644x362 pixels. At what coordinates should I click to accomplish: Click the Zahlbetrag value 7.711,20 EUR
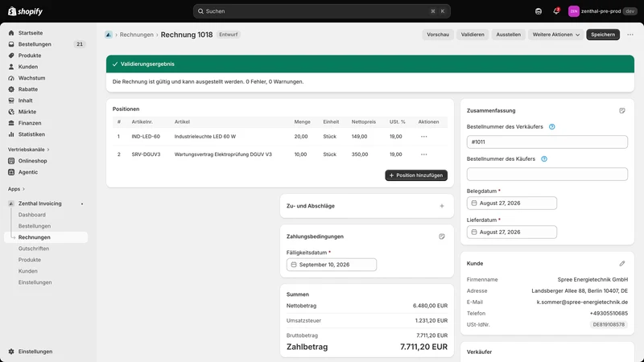point(424,347)
